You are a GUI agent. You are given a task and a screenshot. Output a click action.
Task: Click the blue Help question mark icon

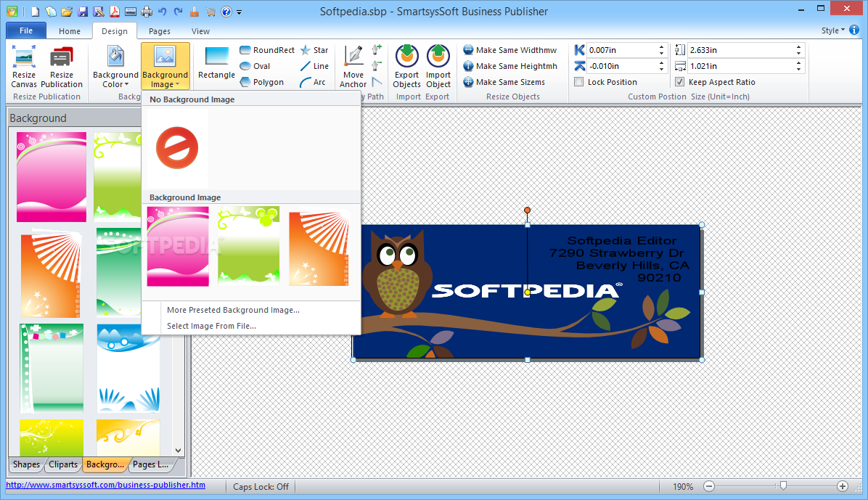[x=226, y=11]
